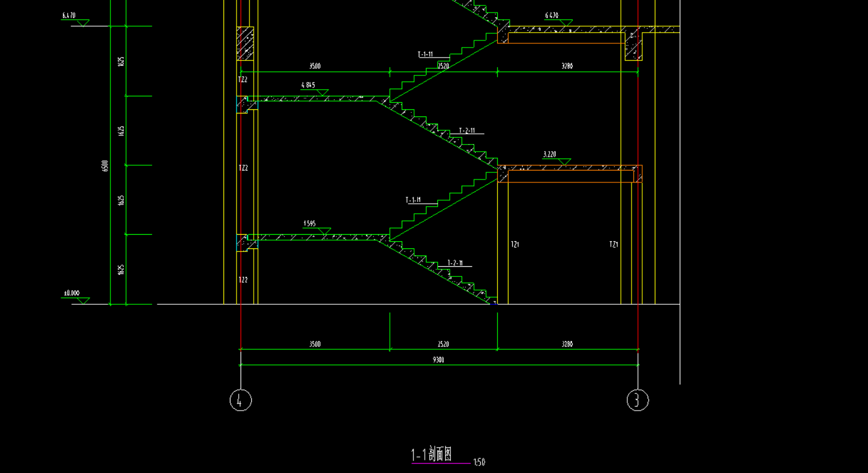
Task: Select the 1-1剖面图 drawing title
Action: (x=432, y=455)
